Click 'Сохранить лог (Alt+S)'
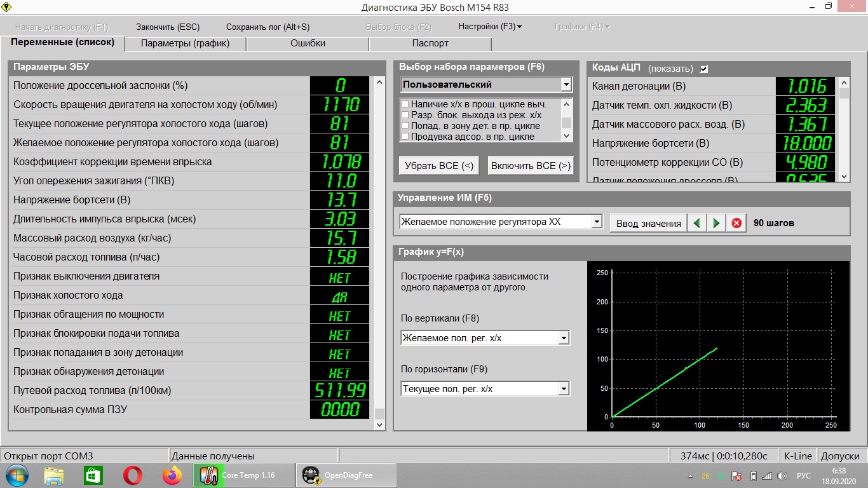868x488 pixels. click(268, 27)
